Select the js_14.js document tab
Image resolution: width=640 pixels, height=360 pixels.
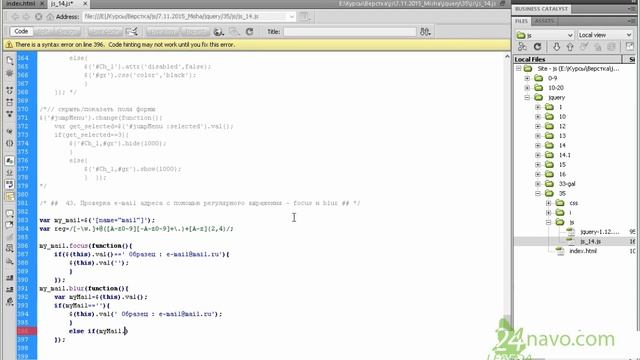coord(62,4)
